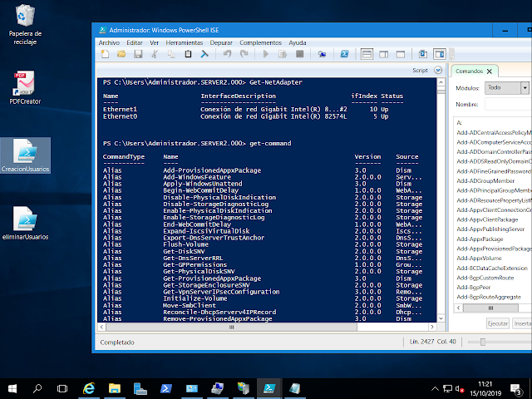
Task: Select CreacionUsuarios script on desktop
Action: click(x=25, y=155)
